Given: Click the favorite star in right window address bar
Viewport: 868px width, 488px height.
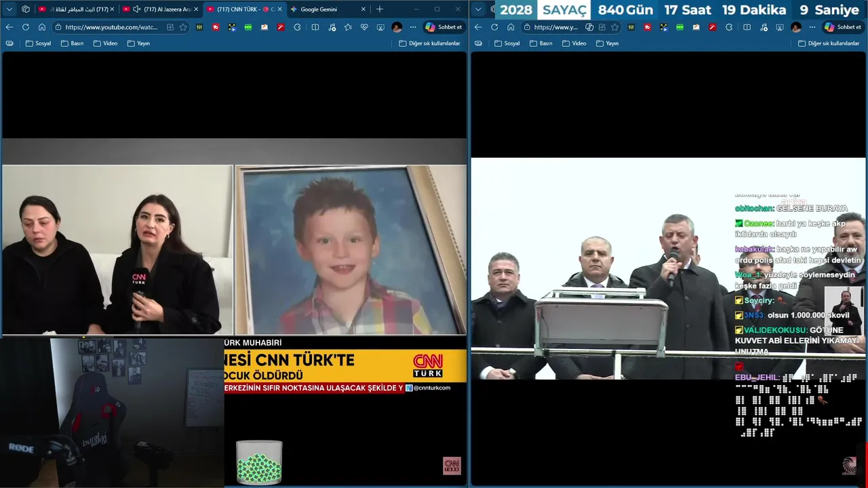Looking at the screenshot, I should pyautogui.click(x=614, y=27).
